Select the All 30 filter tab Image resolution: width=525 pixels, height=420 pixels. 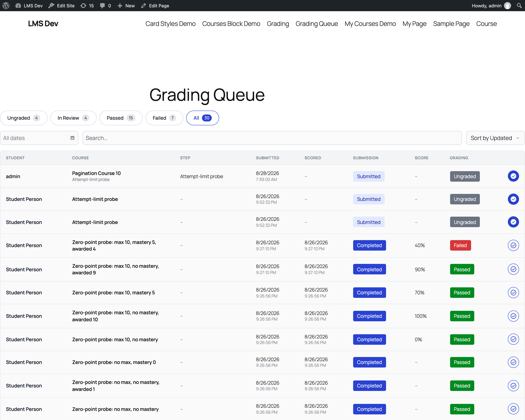(x=203, y=118)
